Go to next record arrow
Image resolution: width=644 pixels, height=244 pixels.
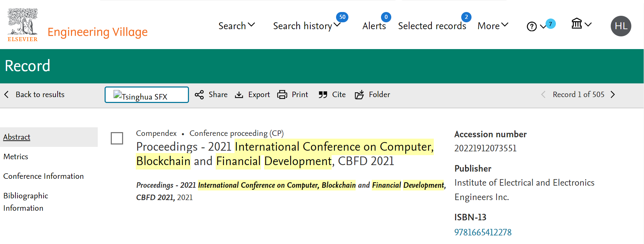pos(613,94)
